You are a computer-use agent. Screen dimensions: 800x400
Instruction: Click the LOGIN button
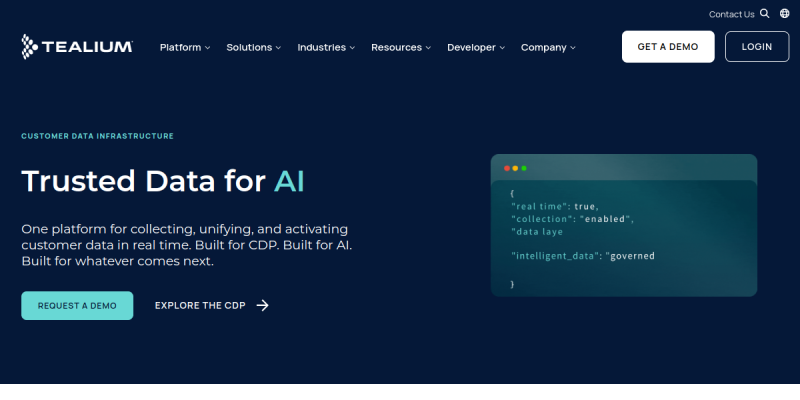click(x=757, y=47)
